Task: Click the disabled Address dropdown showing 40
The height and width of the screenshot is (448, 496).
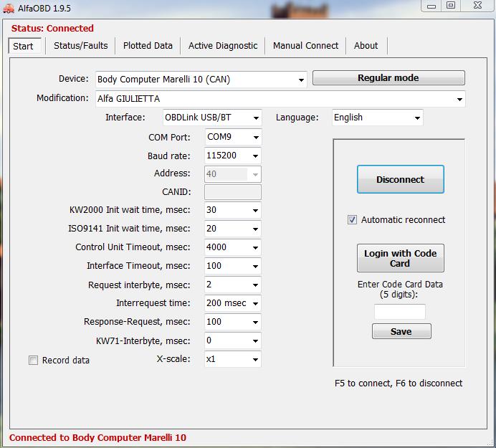Action: [233, 174]
